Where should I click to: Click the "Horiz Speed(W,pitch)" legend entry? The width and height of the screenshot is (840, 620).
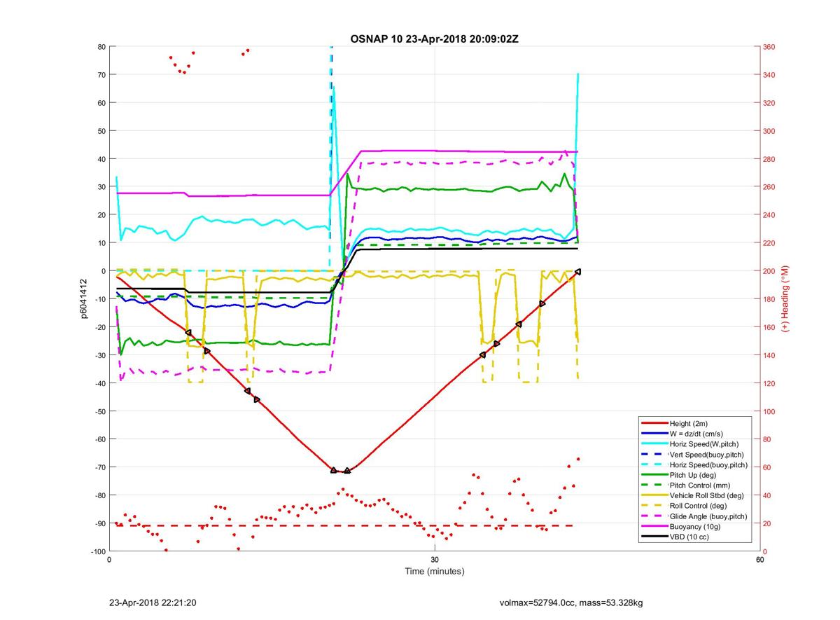tap(703, 444)
